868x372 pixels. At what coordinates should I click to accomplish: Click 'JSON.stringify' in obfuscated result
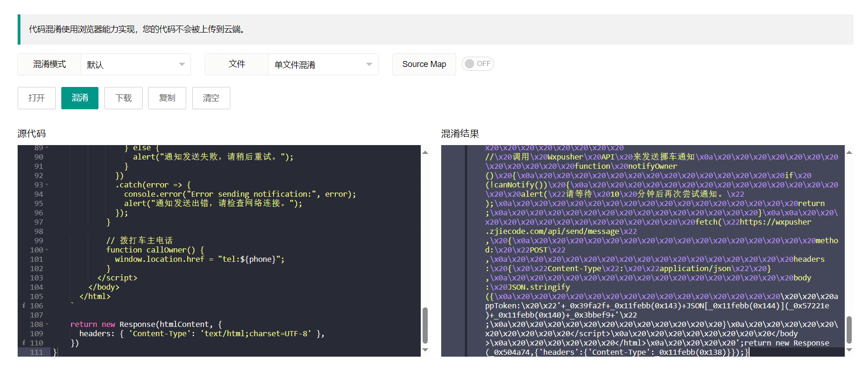click(x=539, y=287)
